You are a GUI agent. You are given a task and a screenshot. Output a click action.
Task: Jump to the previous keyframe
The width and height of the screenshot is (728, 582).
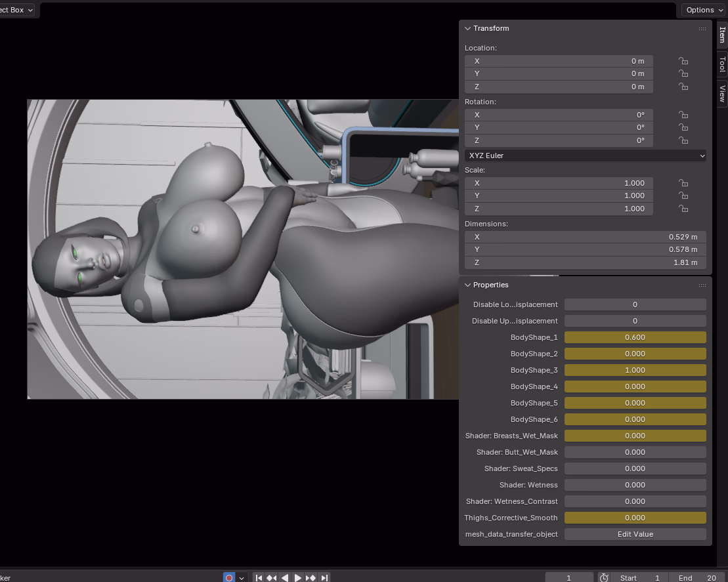[271, 577]
